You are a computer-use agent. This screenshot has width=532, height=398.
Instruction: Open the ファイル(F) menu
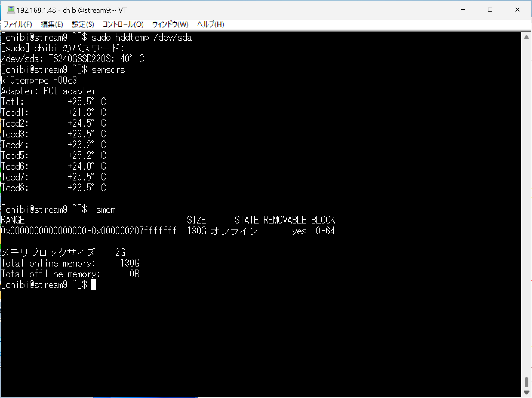click(18, 24)
